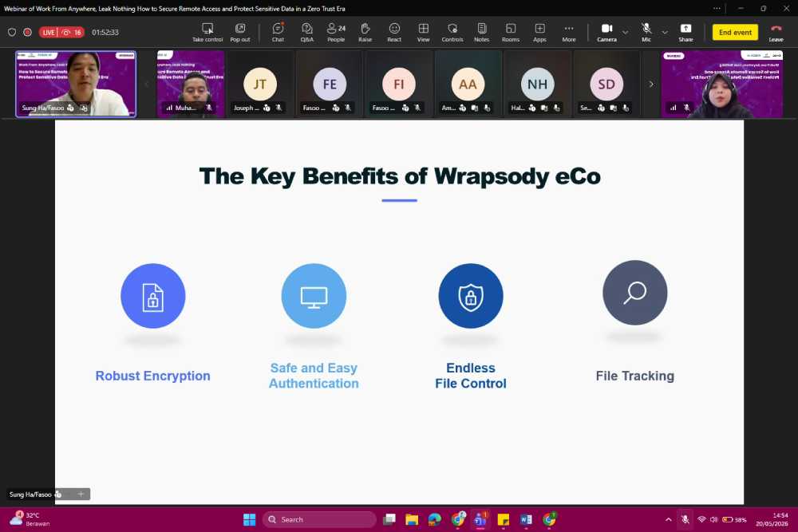The width and height of the screenshot is (798, 532).
Task: Select the self-view video of woman
Action: 721,84
